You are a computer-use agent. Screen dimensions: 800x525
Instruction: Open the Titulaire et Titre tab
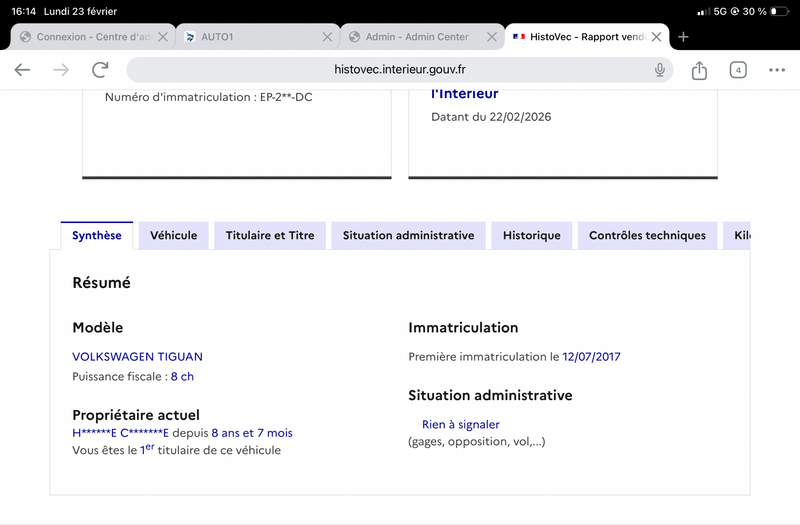click(x=270, y=236)
